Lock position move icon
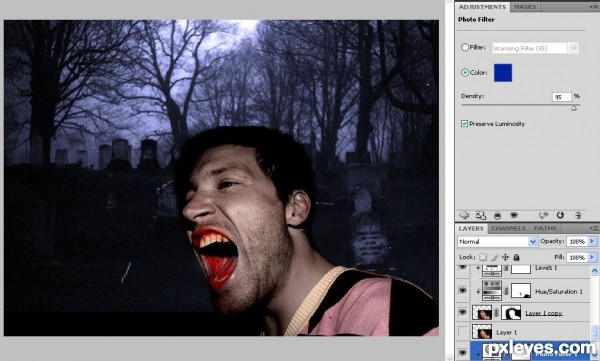 click(x=505, y=257)
